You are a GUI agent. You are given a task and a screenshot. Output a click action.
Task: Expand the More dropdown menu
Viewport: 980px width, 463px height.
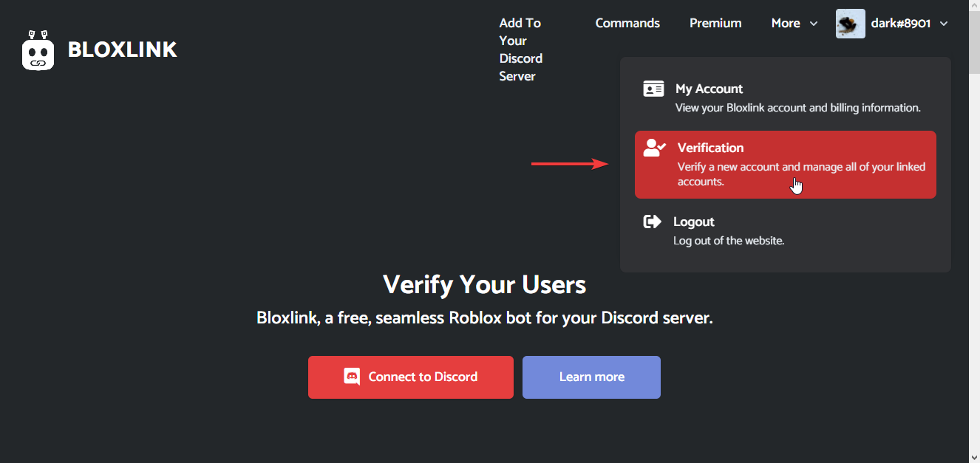794,23
